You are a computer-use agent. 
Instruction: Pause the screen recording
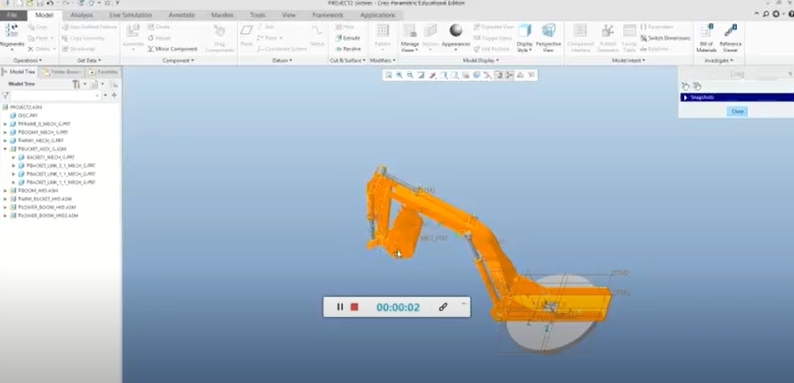[340, 307]
